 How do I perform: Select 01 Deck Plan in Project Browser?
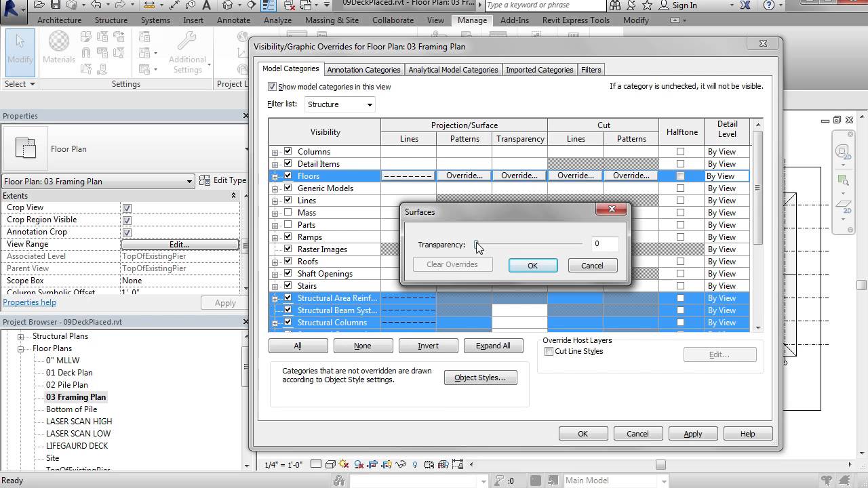tap(69, 373)
